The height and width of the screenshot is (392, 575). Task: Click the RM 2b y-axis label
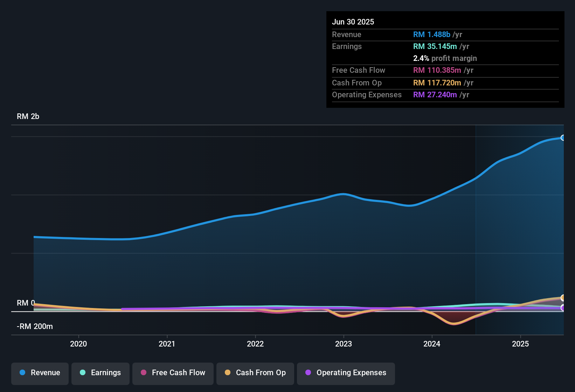point(28,117)
